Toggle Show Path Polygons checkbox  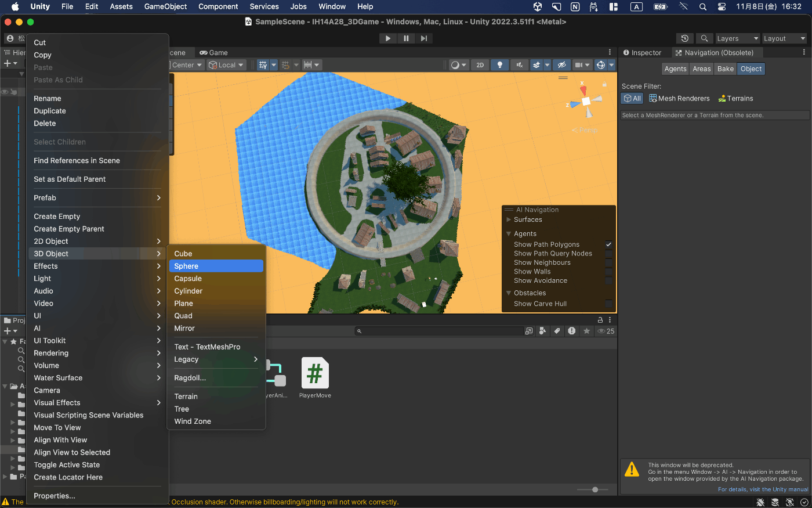point(609,244)
